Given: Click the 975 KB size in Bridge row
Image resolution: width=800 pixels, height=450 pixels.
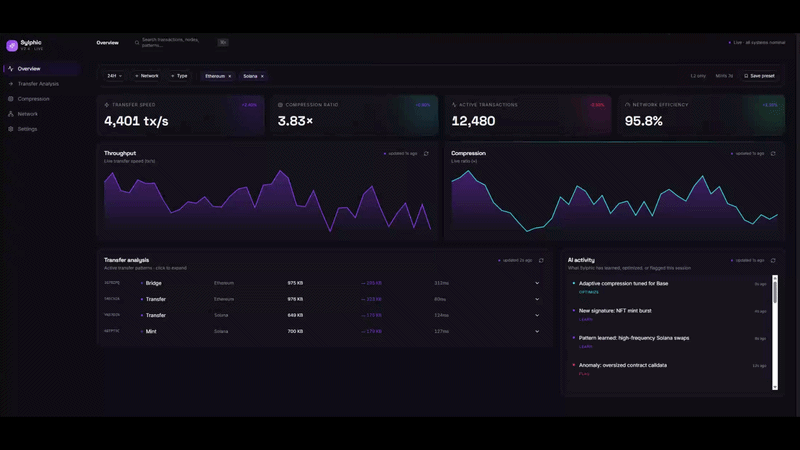Looking at the screenshot, I should 295,283.
